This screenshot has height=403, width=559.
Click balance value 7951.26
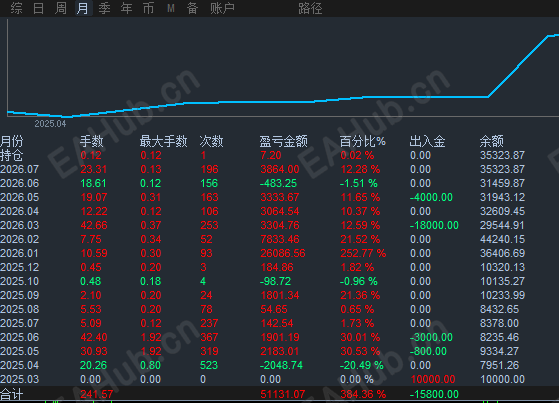click(x=499, y=365)
